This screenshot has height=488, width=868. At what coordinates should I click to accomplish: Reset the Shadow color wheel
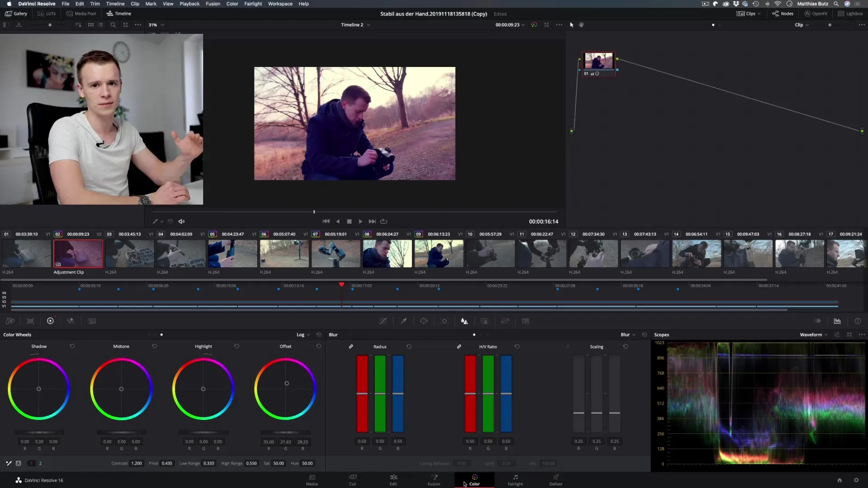pyautogui.click(x=72, y=346)
